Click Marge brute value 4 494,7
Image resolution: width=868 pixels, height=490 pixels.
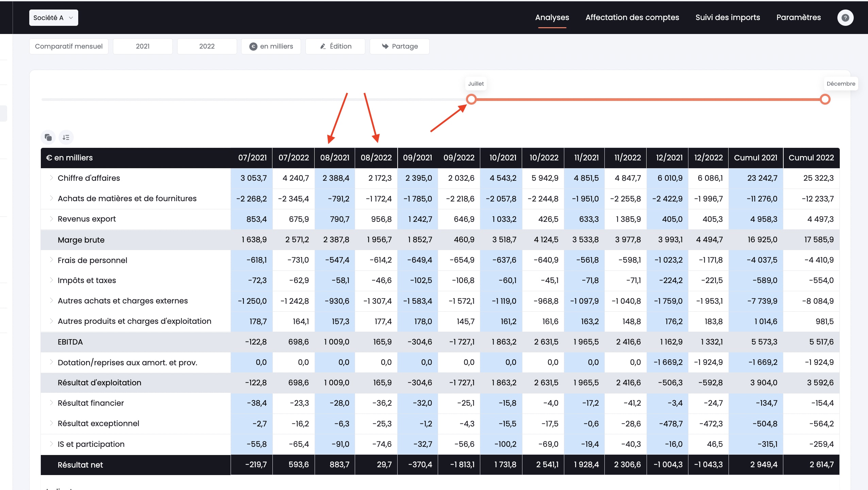click(x=710, y=240)
